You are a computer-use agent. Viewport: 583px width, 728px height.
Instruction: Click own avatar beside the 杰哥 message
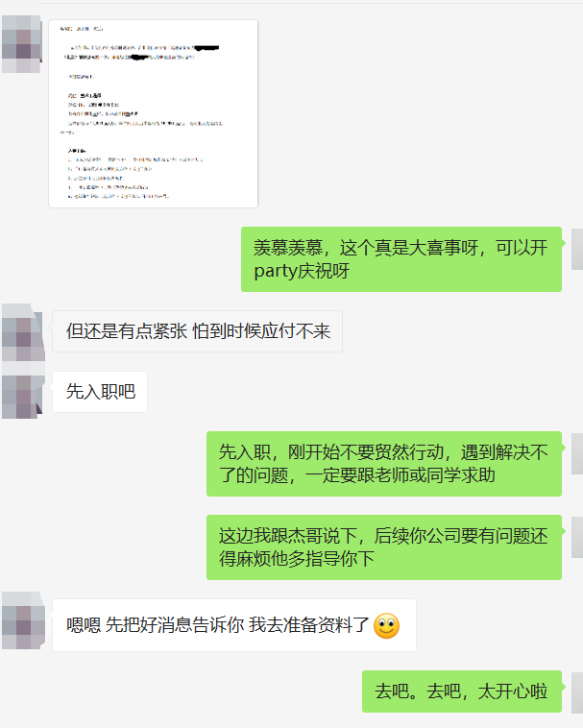tap(577, 537)
